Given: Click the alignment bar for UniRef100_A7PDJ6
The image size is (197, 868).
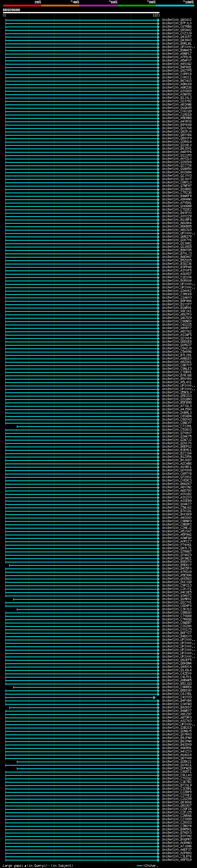Looking at the screenshot, I should click(x=82, y=57).
